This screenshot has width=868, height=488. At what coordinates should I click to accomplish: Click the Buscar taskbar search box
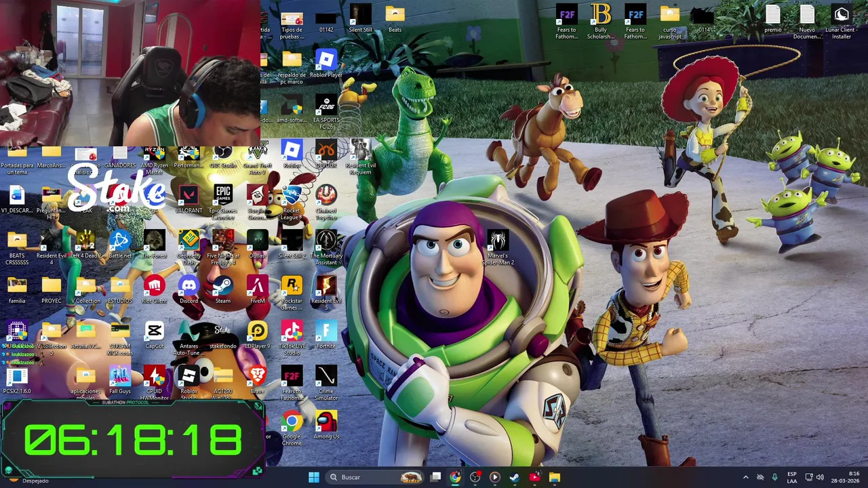[x=375, y=477]
